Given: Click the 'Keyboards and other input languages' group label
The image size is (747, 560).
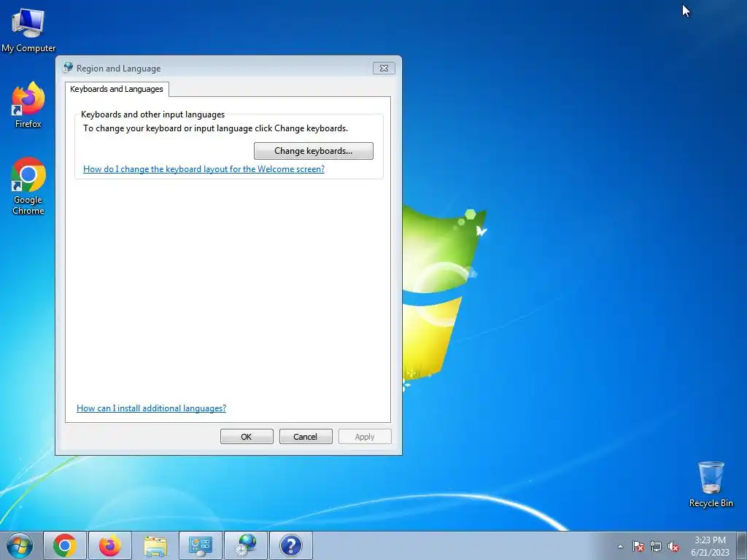Looking at the screenshot, I should pos(153,114).
